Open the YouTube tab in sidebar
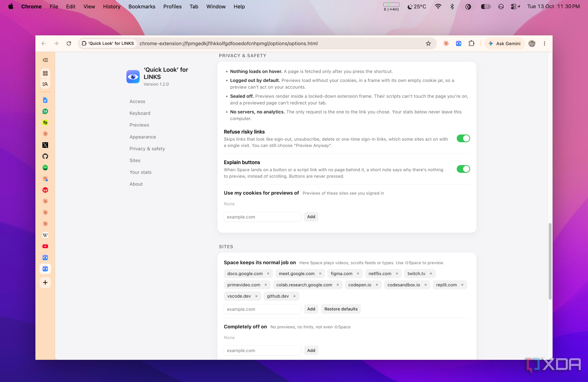 tap(45, 246)
